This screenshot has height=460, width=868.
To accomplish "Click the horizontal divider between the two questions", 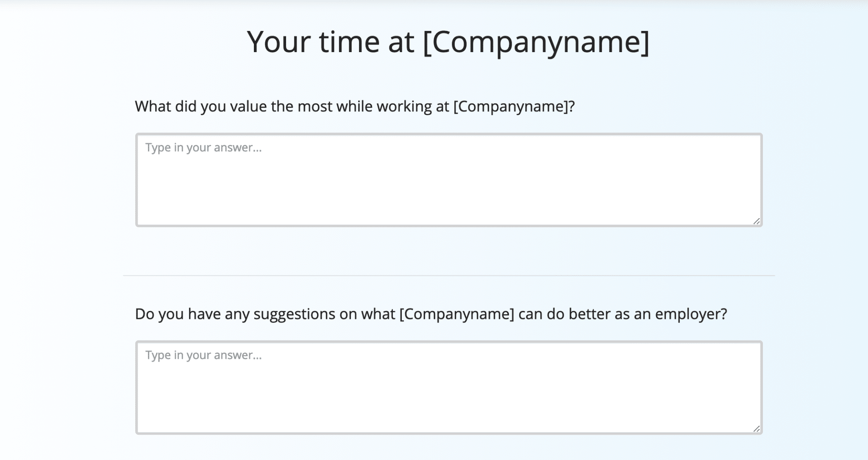I will [x=449, y=276].
